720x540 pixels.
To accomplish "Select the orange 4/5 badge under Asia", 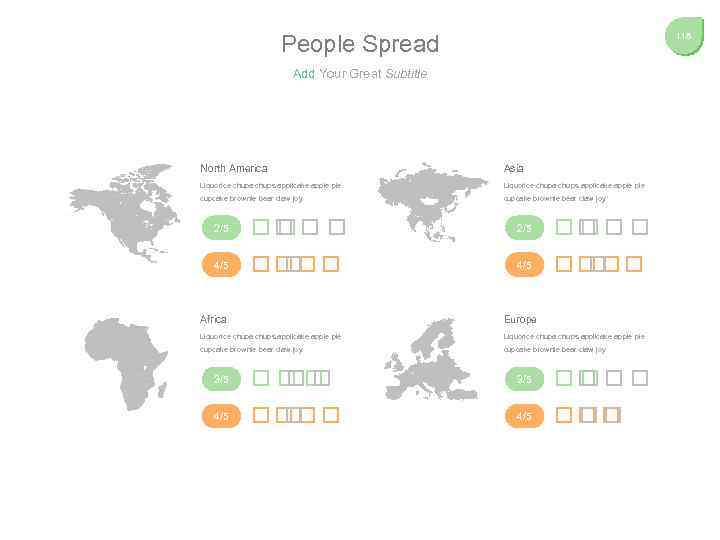I will [524, 265].
